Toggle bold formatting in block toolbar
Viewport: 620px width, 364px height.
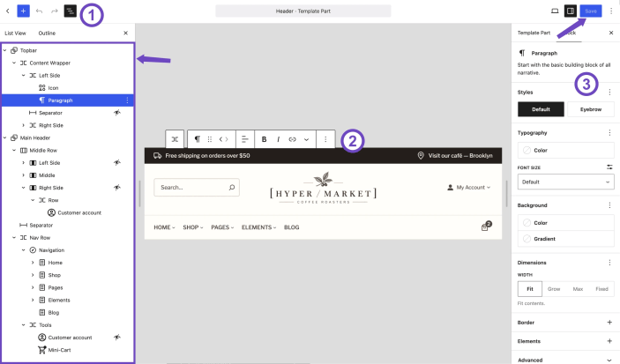pos(264,139)
